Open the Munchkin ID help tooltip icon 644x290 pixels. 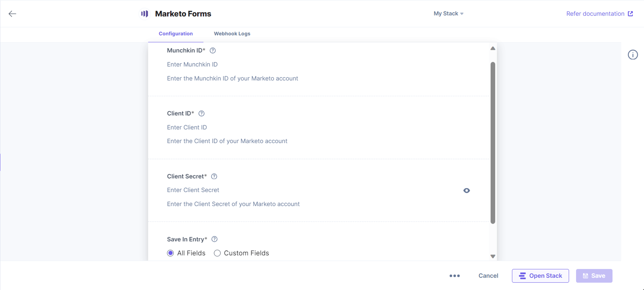click(213, 51)
